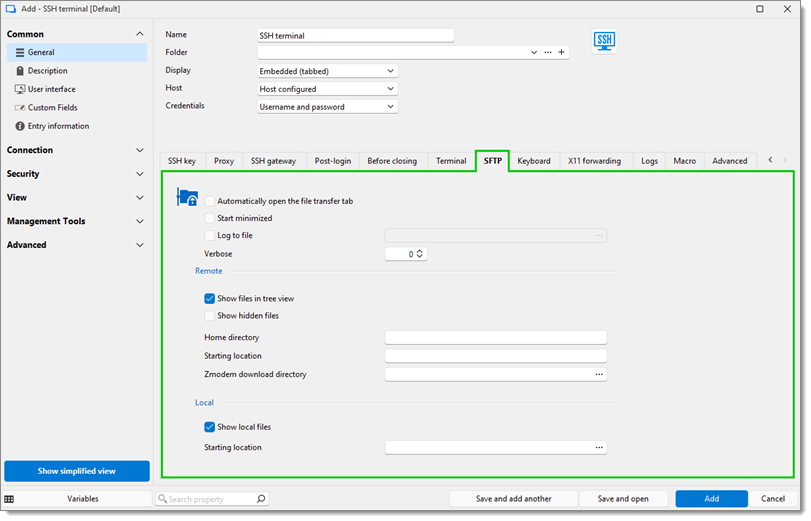This screenshot has width=811, height=521.
Task: Click the plus icon next to Folder
Action: pos(562,52)
